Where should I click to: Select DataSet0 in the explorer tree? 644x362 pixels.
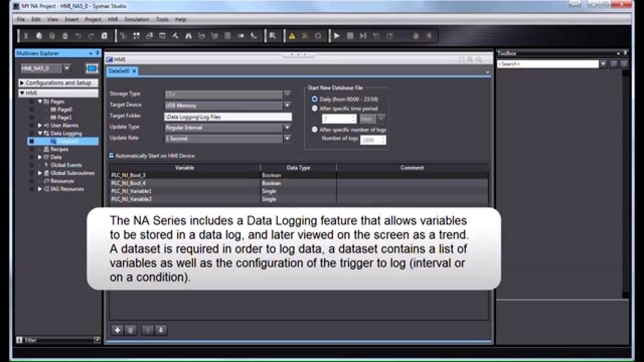click(x=68, y=142)
